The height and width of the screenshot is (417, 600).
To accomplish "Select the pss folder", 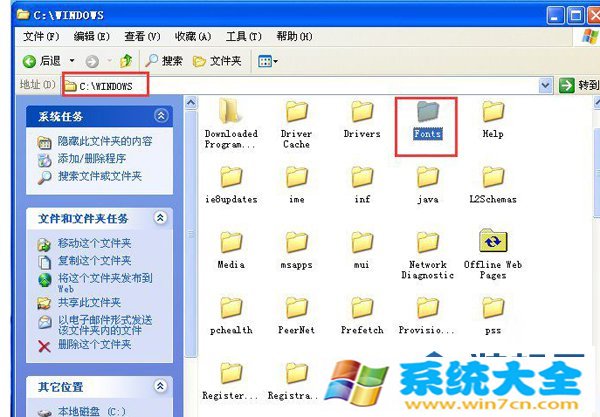I will point(493,316).
